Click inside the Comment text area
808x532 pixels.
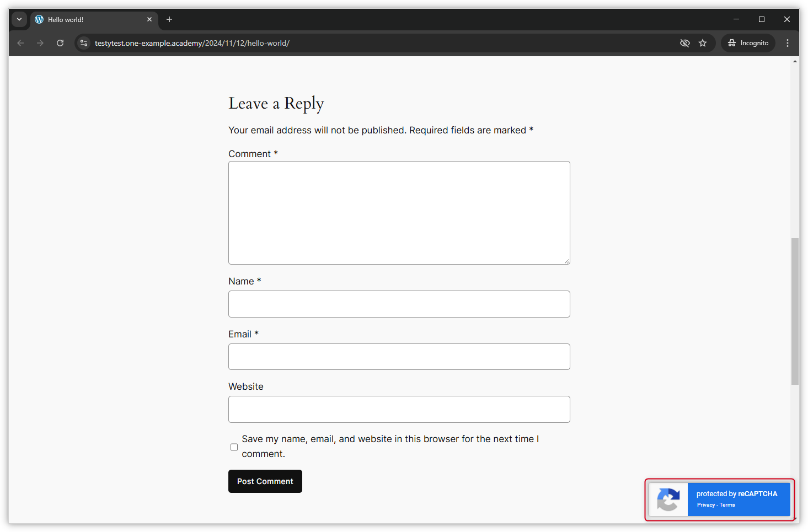pyautogui.click(x=399, y=212)
